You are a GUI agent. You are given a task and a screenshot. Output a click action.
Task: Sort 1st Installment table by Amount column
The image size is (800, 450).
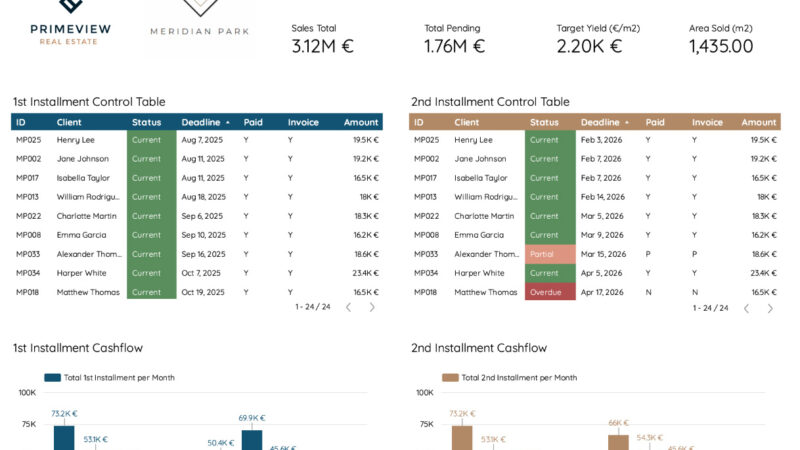coord(361,122)
